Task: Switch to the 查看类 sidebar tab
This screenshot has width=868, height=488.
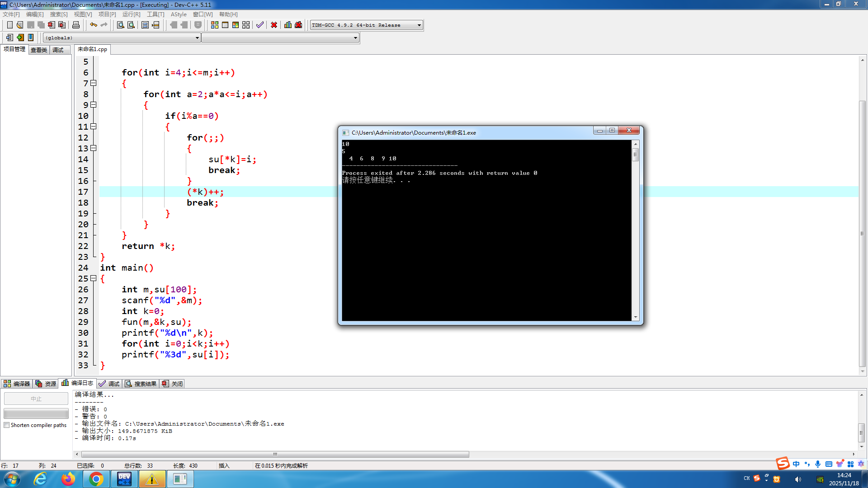Action: 39,50
